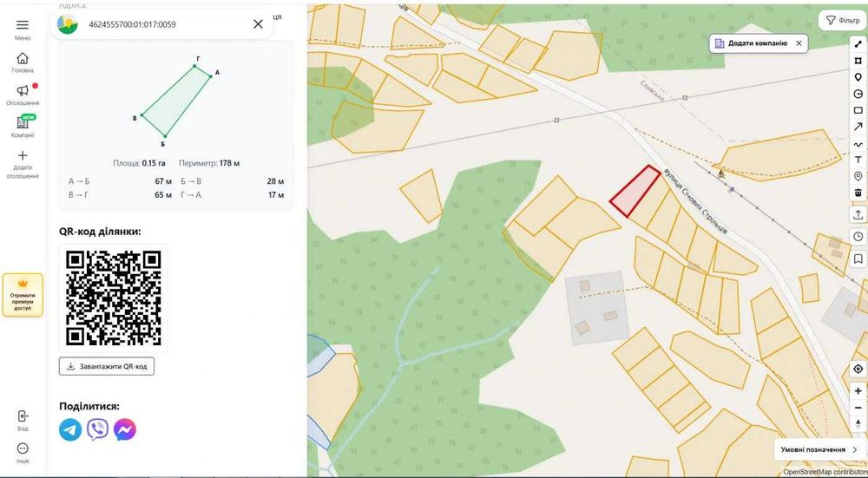This screenshot has height=478, width=868.
Task: Select the rectangle draw tool
Action: coord(858,110)
